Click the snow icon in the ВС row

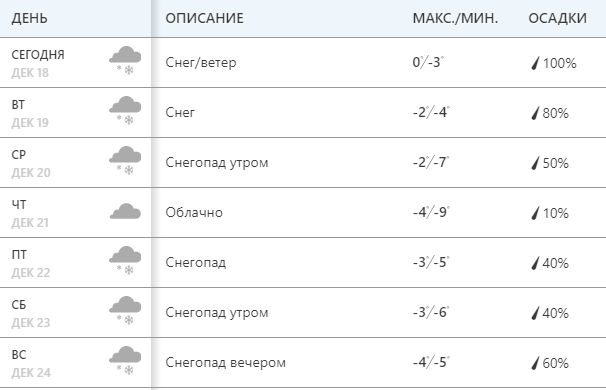pyautogui.click(x=125, y=361)
